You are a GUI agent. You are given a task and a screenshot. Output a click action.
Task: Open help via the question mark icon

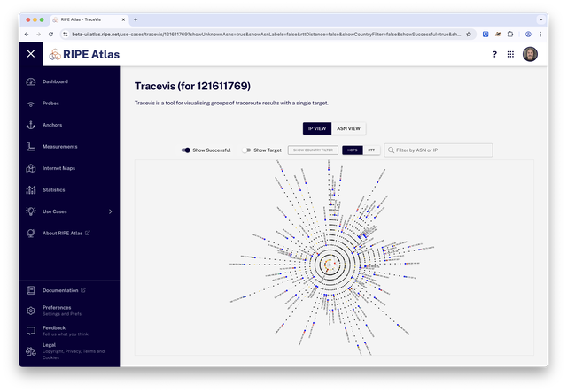point(494,54)
